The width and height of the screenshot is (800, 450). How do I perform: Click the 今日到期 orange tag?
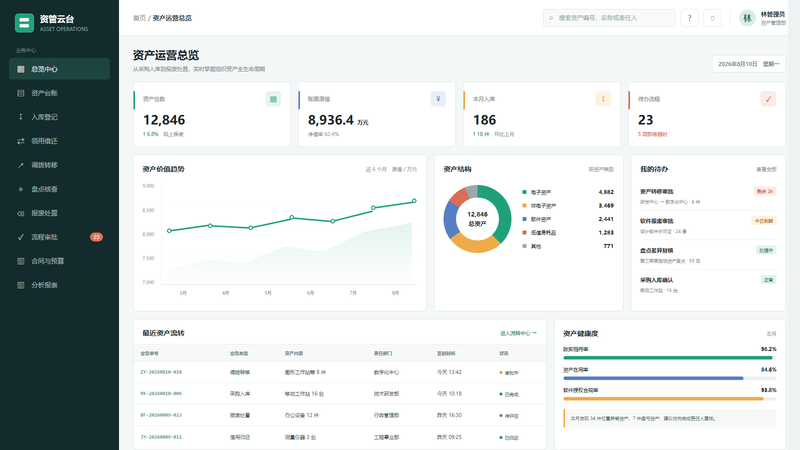pos(764,221)
